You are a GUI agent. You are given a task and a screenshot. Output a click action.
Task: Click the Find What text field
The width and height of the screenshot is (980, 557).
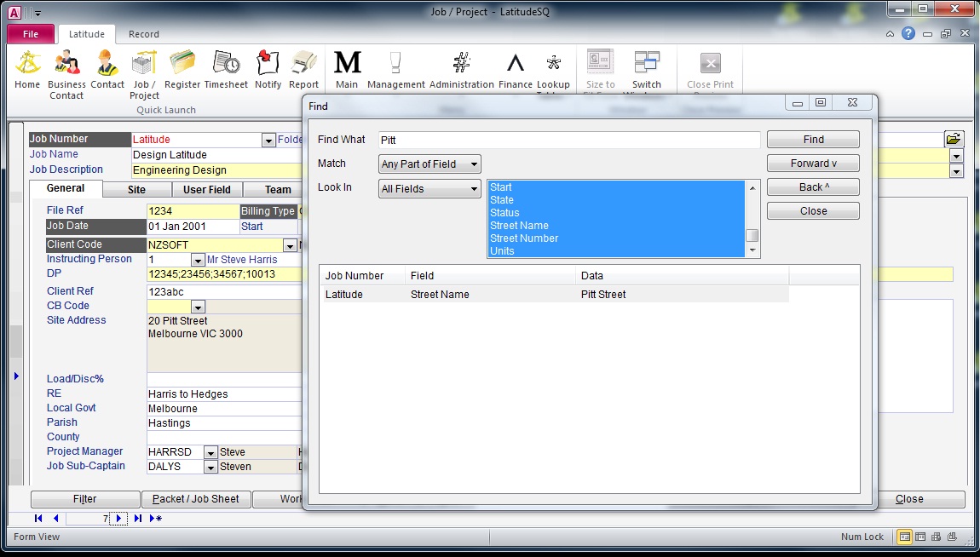coord(568,140)
